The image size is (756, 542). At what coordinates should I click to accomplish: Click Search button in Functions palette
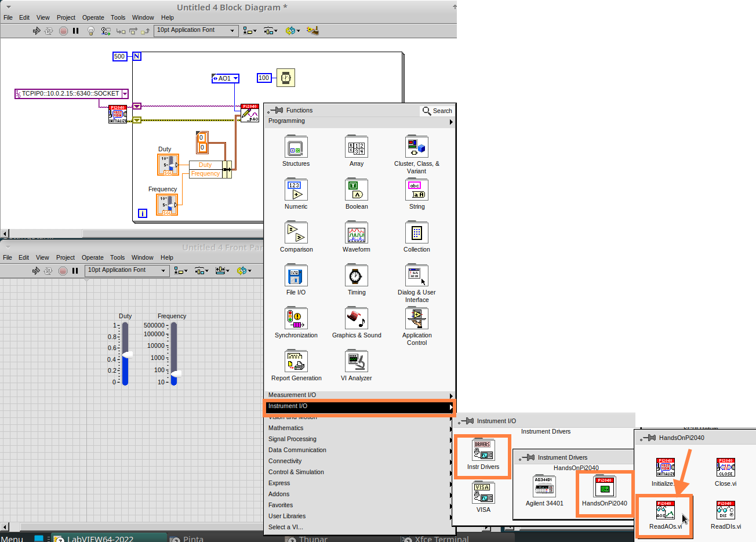pos(437,111)
